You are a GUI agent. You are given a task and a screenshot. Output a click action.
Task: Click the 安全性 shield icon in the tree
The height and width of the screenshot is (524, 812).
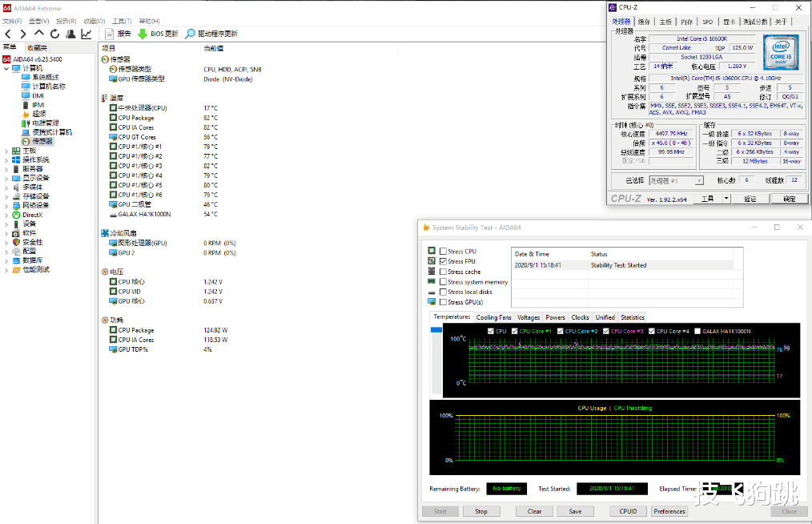16,242
